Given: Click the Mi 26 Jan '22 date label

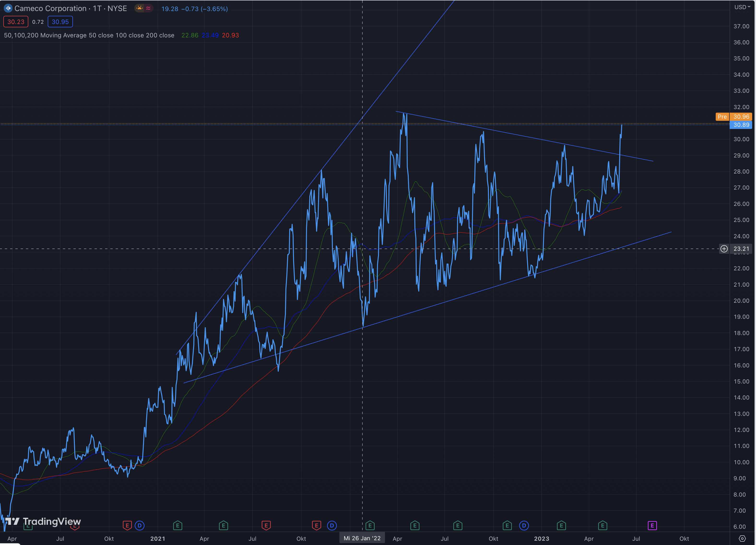Looking at the screenshot, I should pos(362,538).
